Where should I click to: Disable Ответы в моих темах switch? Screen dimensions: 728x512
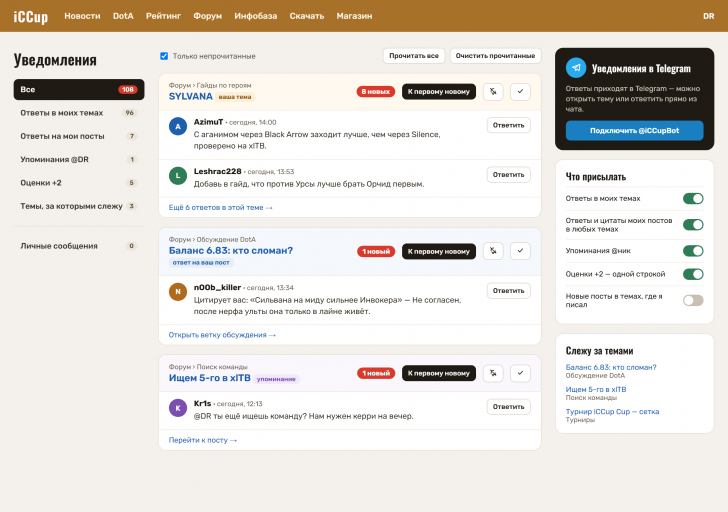pyautogui.click(x=693, y=199)
